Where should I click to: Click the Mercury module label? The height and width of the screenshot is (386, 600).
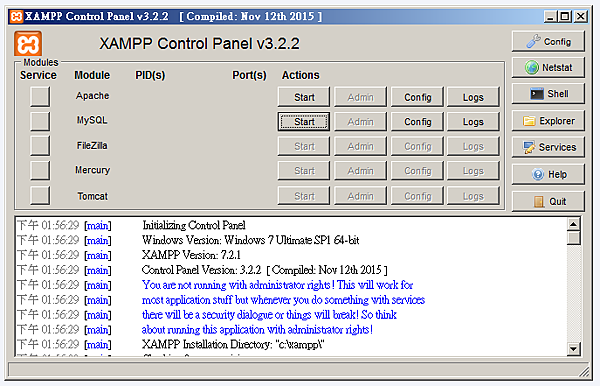click(x=92, y=170)
